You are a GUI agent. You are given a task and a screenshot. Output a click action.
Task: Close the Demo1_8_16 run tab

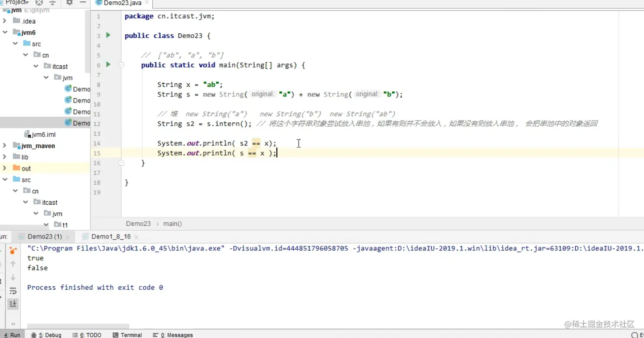coord(136,237)
